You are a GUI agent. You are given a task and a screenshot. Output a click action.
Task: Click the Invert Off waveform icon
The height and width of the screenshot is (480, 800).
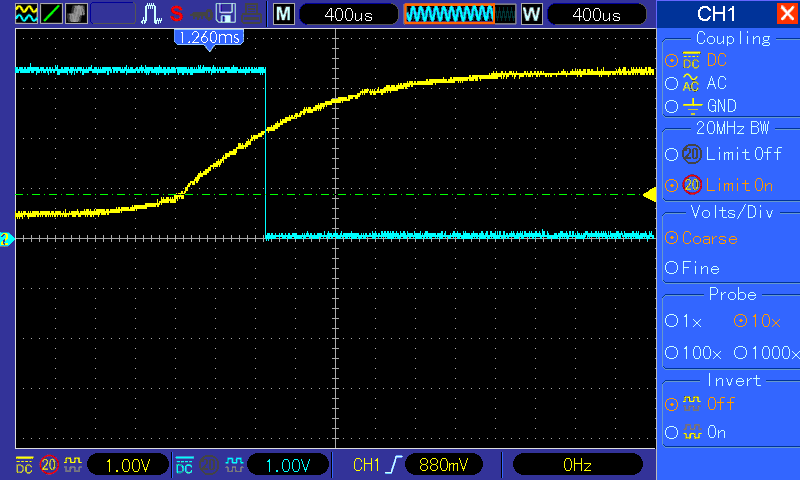pos(692,404)
